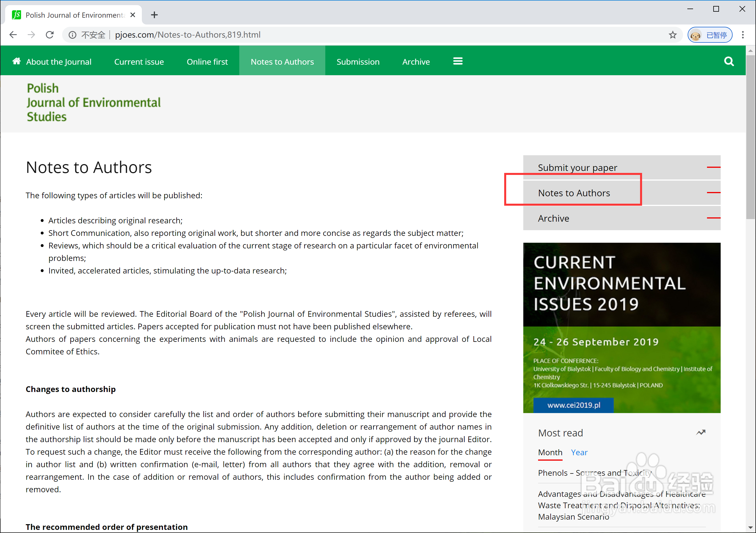Click Submit your paper sidebar link

[x=577, y=168]
